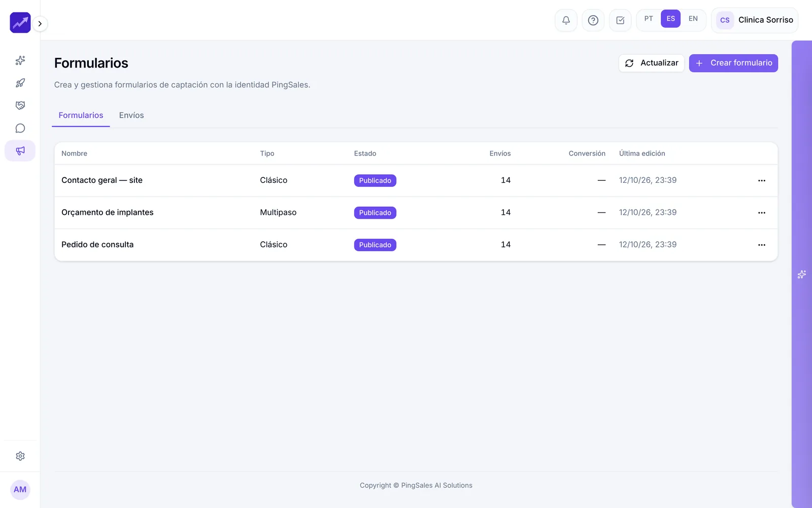The height and width of the screenshot is (508, 812).
Task: Open the Orçamento de implantes form
Action: click(x=108, y=212)
